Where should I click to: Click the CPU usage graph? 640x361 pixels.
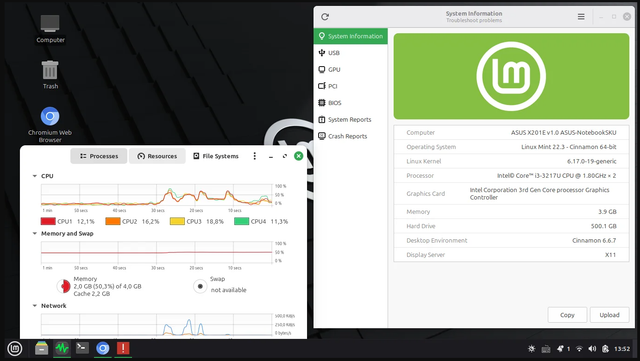click(157, 195)
